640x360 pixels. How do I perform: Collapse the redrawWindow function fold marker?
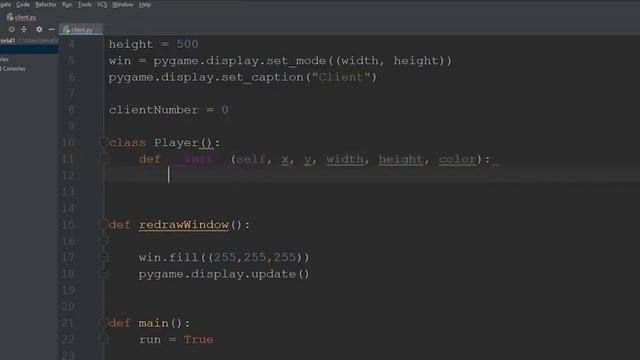(104, 224)
